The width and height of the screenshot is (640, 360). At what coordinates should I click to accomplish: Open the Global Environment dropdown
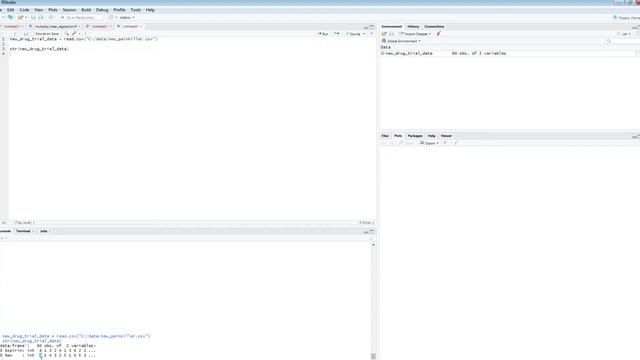coord(401,41)
